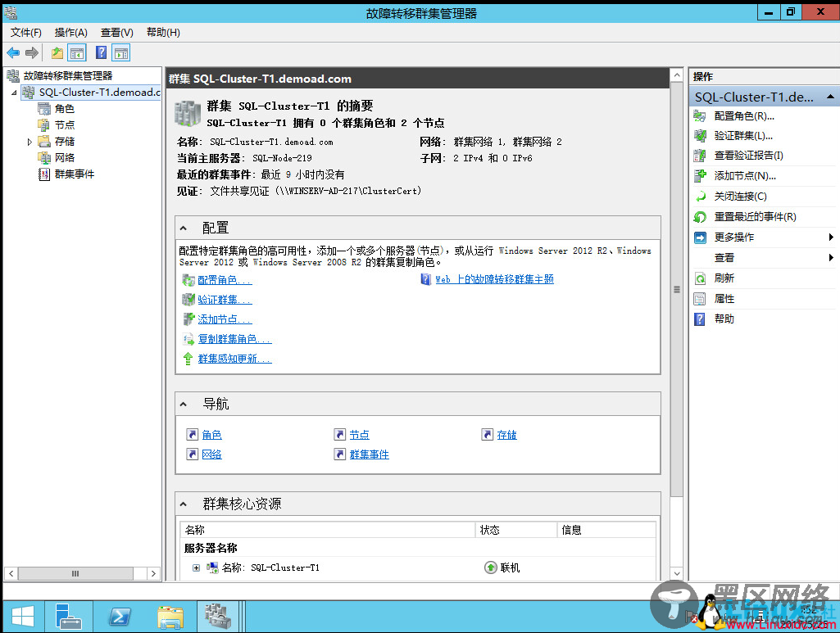
Task: Click main pane scrollbar down arrow
Action: [677, 573]
